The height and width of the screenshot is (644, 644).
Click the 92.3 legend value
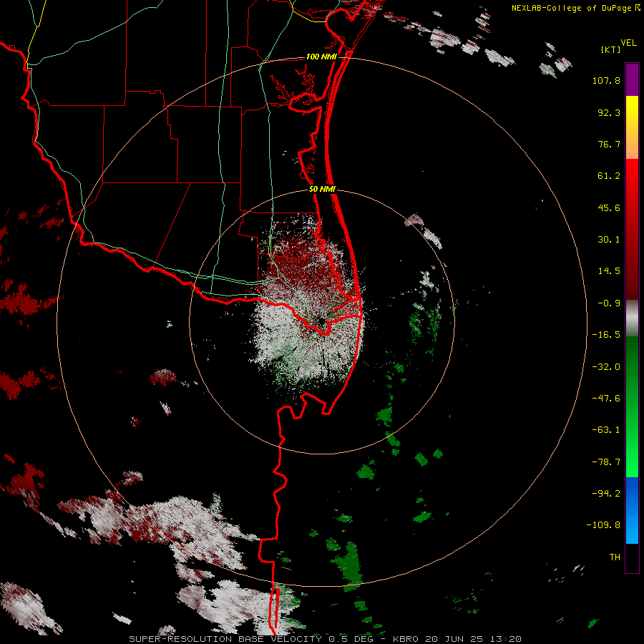[609, 112]
